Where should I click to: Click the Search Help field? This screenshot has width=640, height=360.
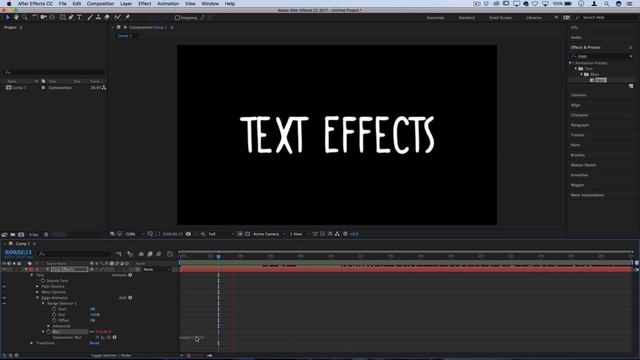[606, 18]
